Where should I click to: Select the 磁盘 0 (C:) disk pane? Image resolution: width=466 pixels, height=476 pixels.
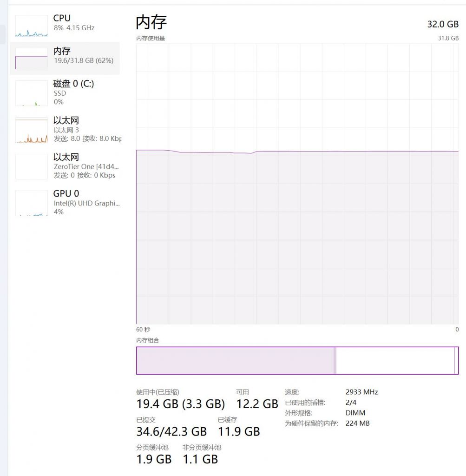[65, 92]
